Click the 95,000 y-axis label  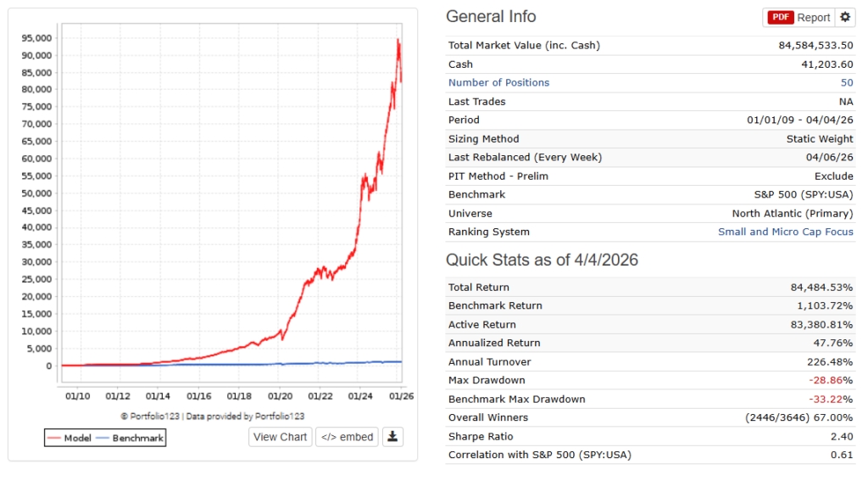click(36, 38)
